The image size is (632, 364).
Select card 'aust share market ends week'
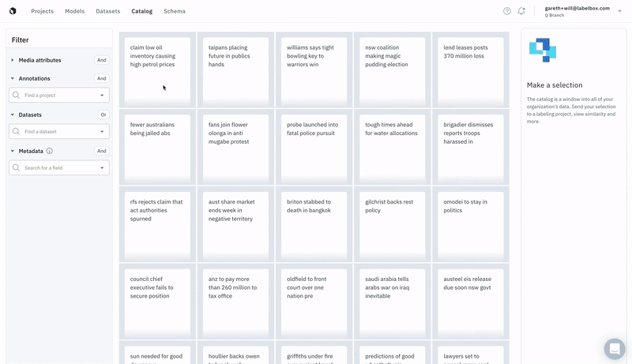pos(235,224)
